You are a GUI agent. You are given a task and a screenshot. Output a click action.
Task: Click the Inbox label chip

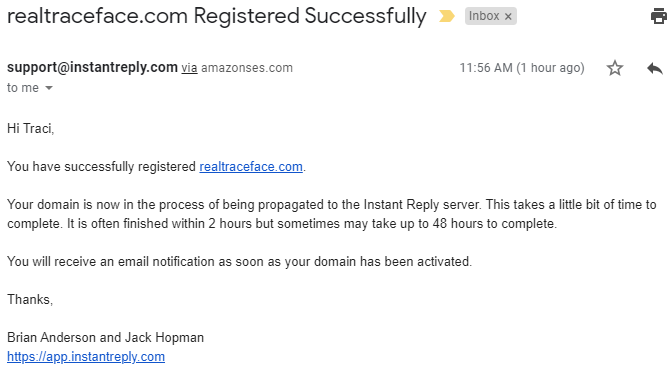484,16
